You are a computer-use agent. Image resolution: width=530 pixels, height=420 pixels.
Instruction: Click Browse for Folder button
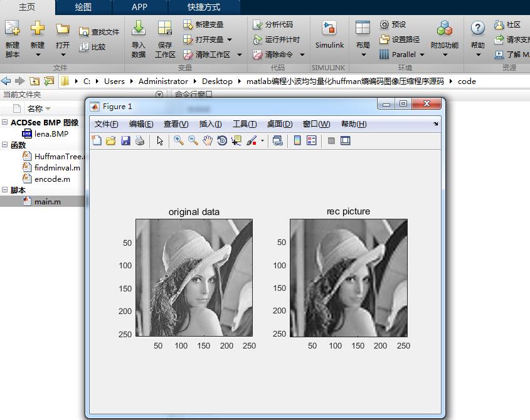[x=49, y=81]
